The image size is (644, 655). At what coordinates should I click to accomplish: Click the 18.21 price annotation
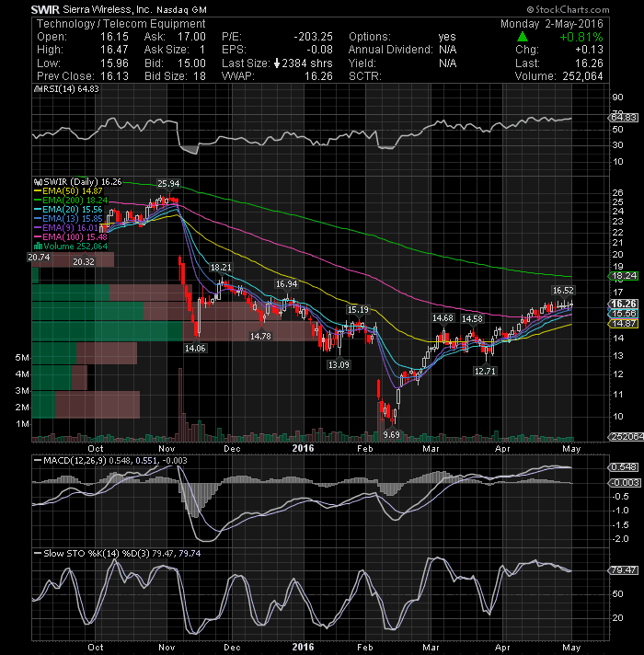pyautogui.click(x=221, y=268)
